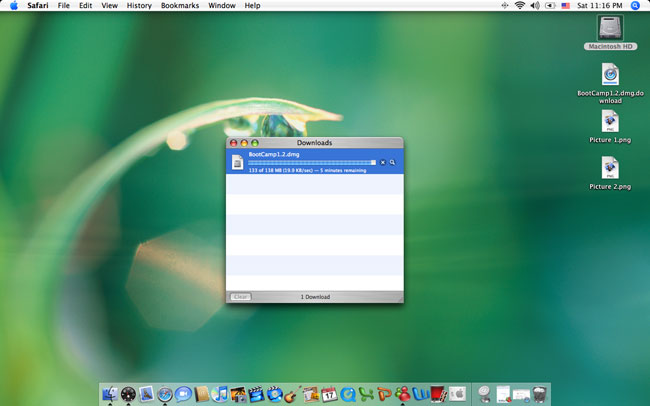The image size is (650, 406).
Task: Launch Microsoft Word from the Dock
Action: (421, 394)
